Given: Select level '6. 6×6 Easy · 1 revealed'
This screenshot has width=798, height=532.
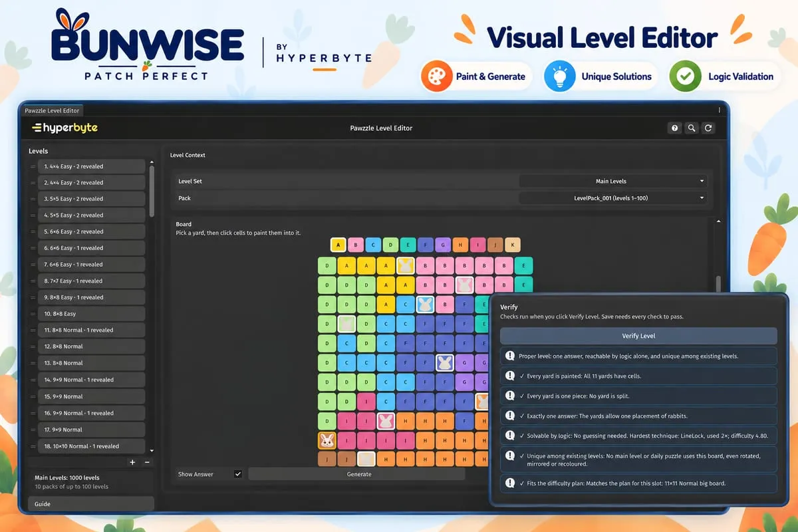Looking at the screenshot, I should 92,248.
